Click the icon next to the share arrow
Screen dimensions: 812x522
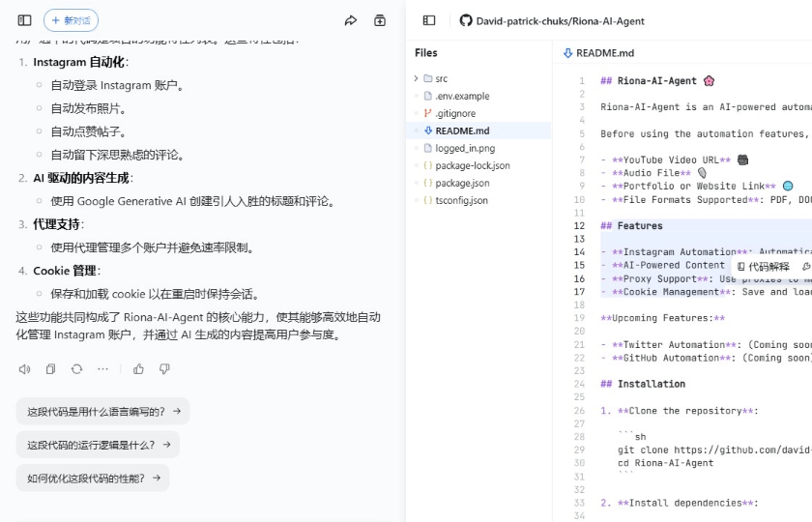(x=380, y=20)
